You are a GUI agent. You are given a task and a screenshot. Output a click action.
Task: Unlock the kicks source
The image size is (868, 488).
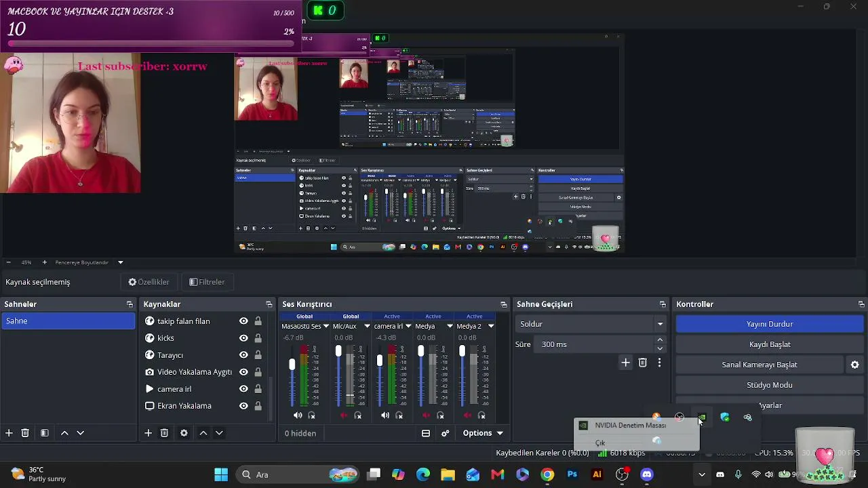pos(258,338)
